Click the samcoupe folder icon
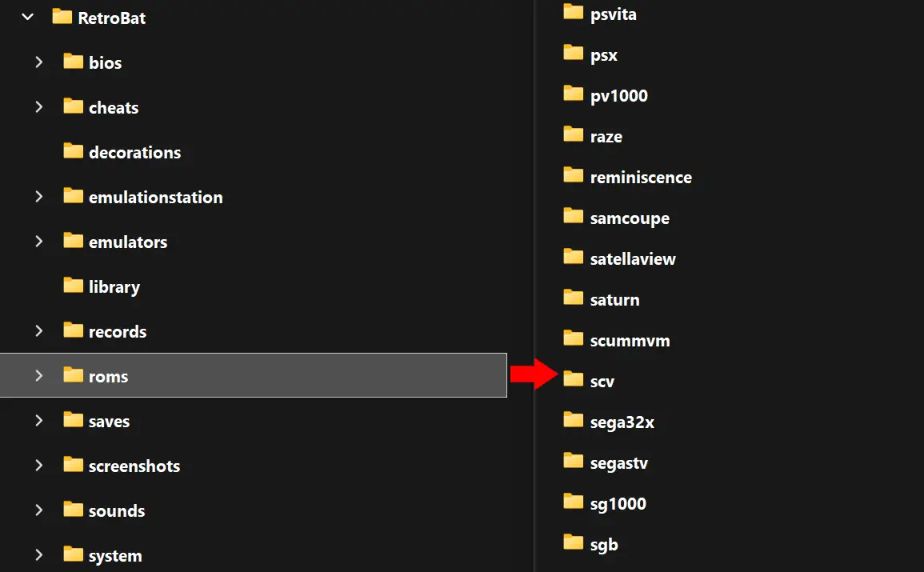This screenshot has width=924, height=572. pos(573,216)
